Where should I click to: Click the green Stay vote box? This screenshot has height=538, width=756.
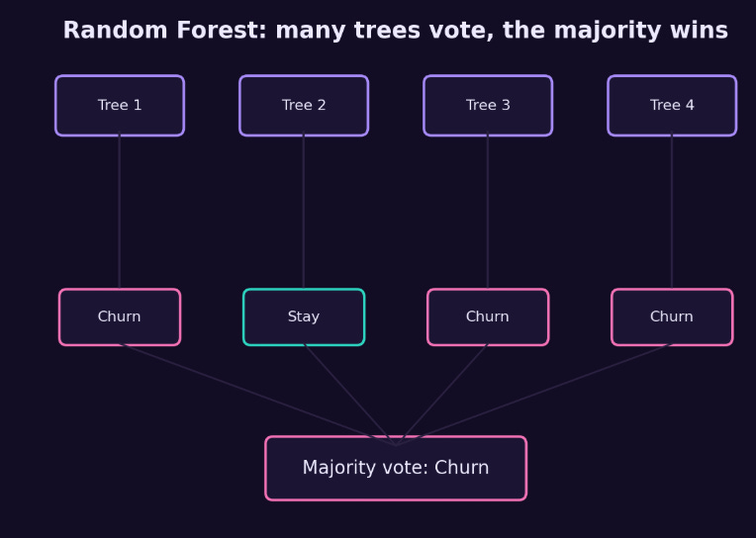tap(304, 317)
